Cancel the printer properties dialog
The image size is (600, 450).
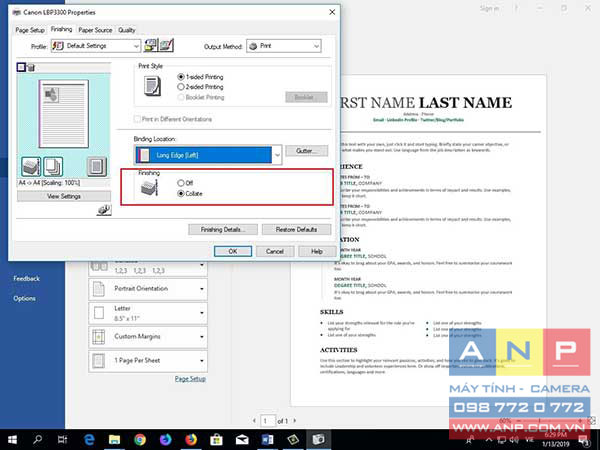pyautogui.click(x=275, y=251)
